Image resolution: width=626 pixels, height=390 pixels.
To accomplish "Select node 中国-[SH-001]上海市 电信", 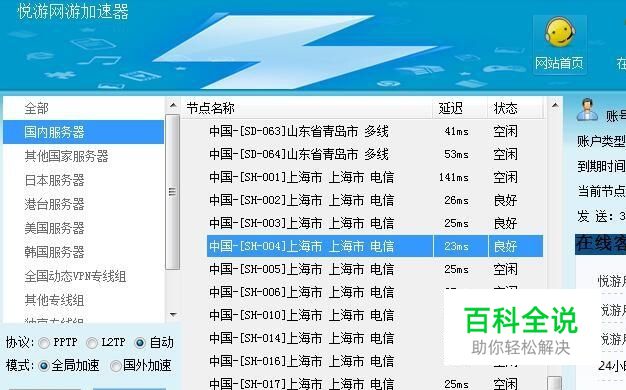I will pos(301,177).
